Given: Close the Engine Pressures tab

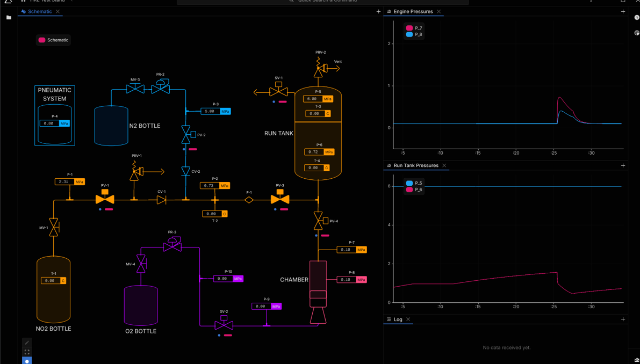Looking at the screenshot, I should [x=439, y=11].
